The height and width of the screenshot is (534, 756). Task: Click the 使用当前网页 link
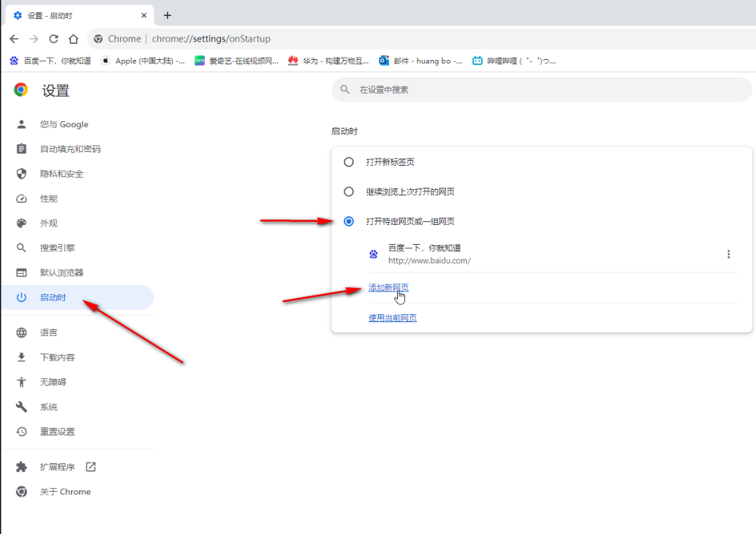click(x=393, y=318)
